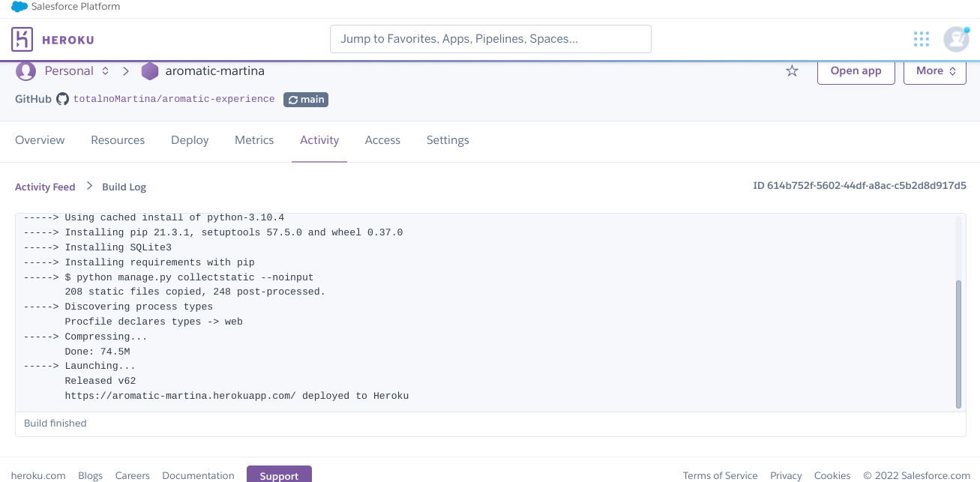Viewport: 980px width, 482px height.
Task: Click the Salesforce Platform header text
Action: click(76, 7)
